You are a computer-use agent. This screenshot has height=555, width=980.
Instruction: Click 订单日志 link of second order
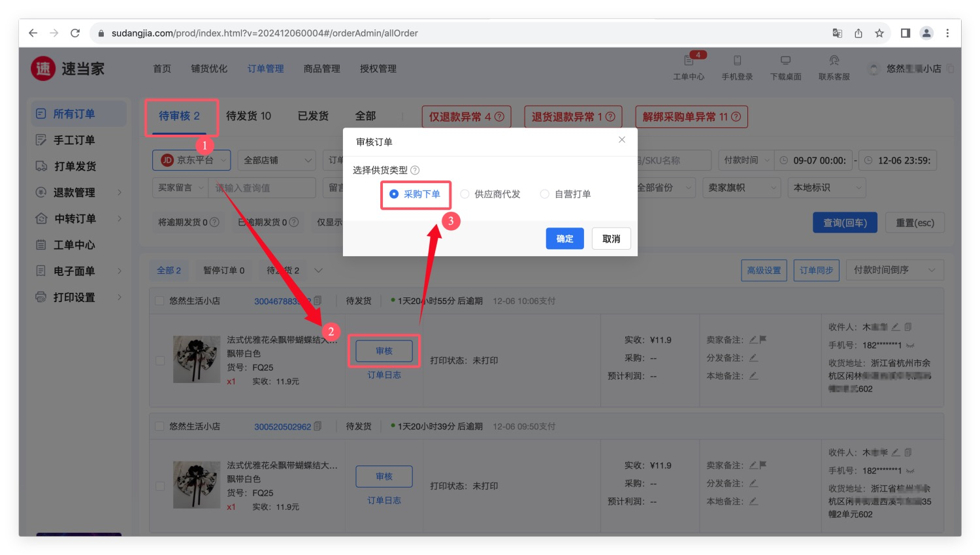[384, 500]
